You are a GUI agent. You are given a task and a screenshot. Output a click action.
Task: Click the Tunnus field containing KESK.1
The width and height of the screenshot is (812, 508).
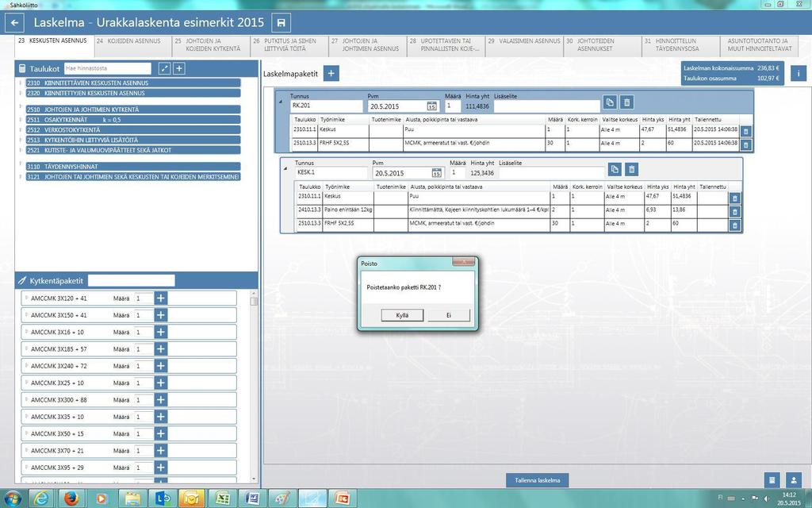pos(331,172)
